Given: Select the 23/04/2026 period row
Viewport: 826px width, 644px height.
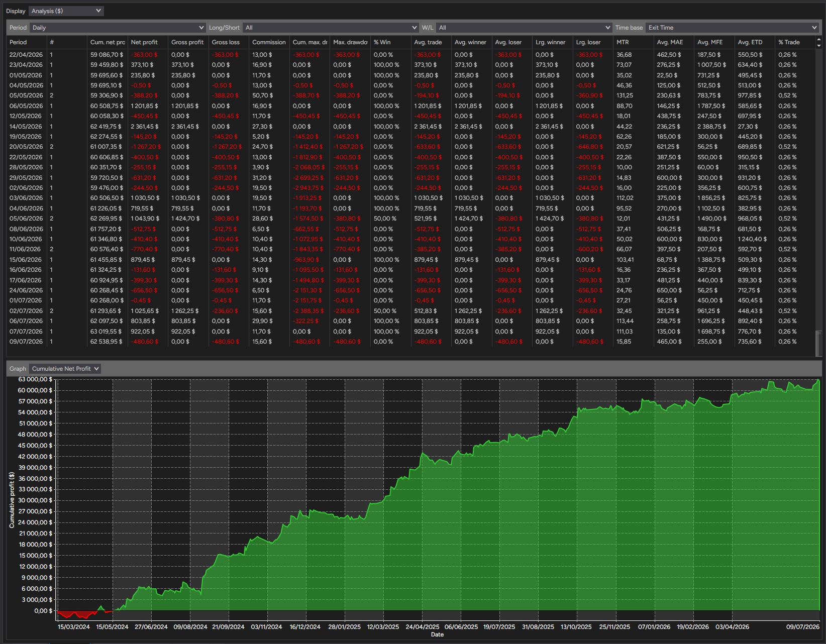Looking at the screenshot, I should pos(411,65).
